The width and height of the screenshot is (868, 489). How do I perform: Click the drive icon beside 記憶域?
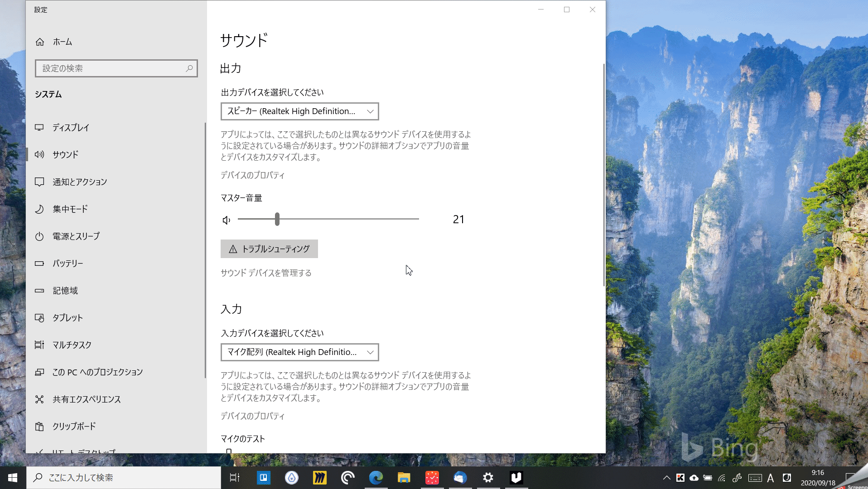click(39, 291)
